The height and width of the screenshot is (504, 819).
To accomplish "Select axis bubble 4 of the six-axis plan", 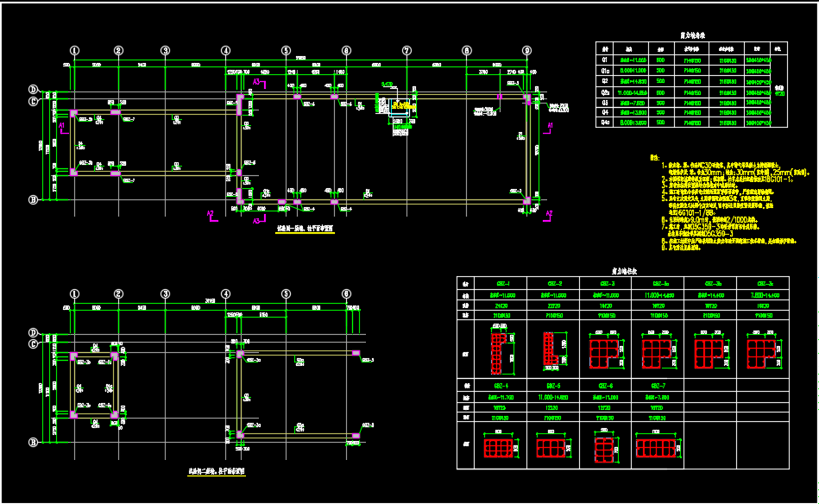I will pyautogui.click(x=225, y=294).
